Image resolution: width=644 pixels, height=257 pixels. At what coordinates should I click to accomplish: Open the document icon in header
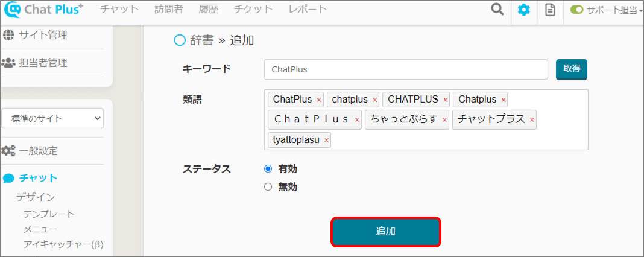549,10
